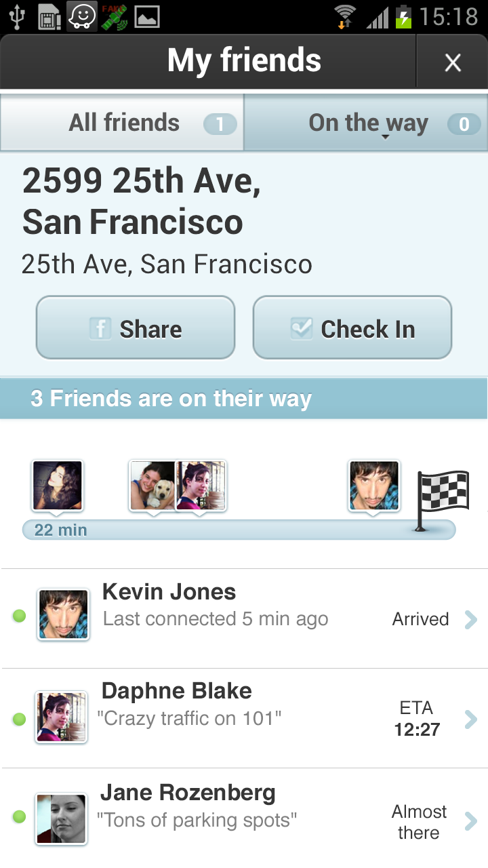The image size is (488, 868).
Task: Select Kevin Jones's avatar in the list
Action: [63, 614]
